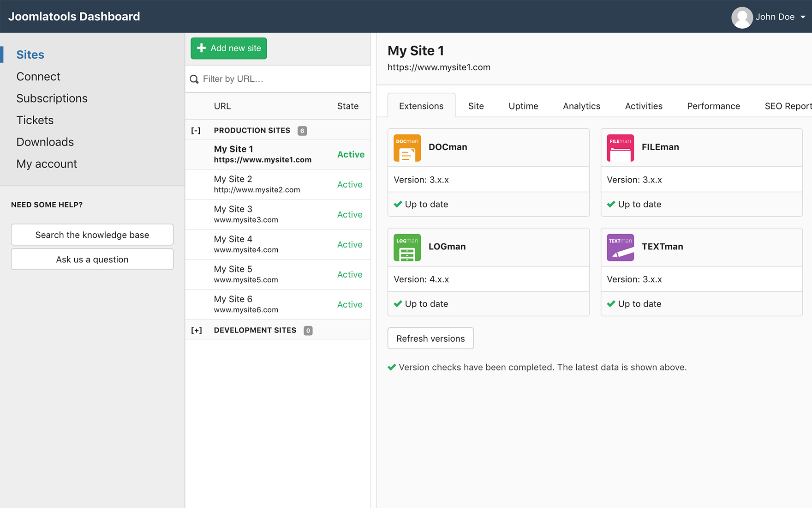The width and height of the screenshot is (812, 508).
Task: Select the My Site 2 row
Action: pos(278,184)
